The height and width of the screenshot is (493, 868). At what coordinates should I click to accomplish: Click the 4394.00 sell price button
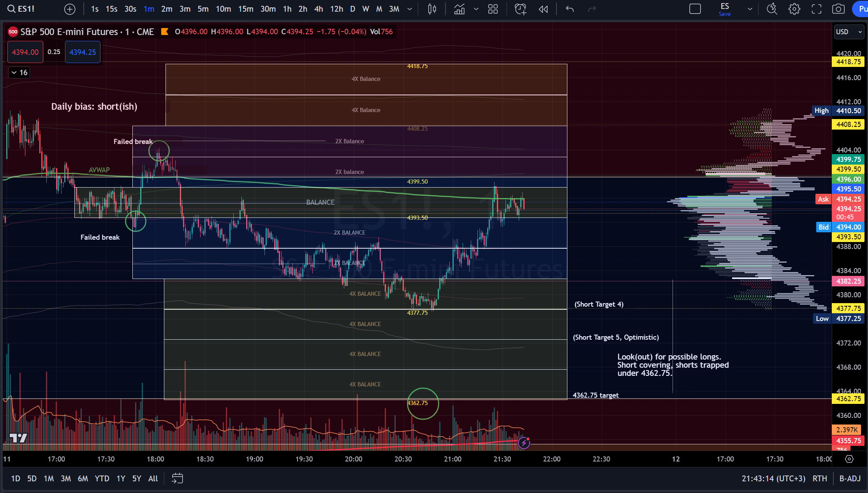coord(25,52)
